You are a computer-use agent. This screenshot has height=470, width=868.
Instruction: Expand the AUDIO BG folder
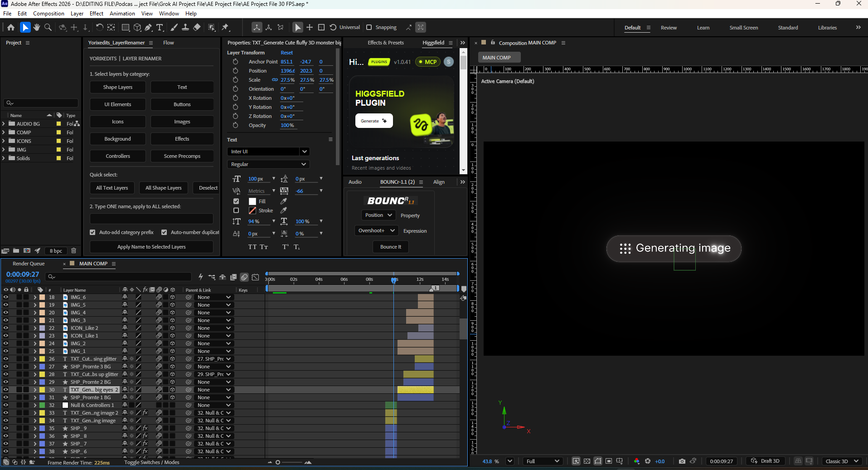4,123
